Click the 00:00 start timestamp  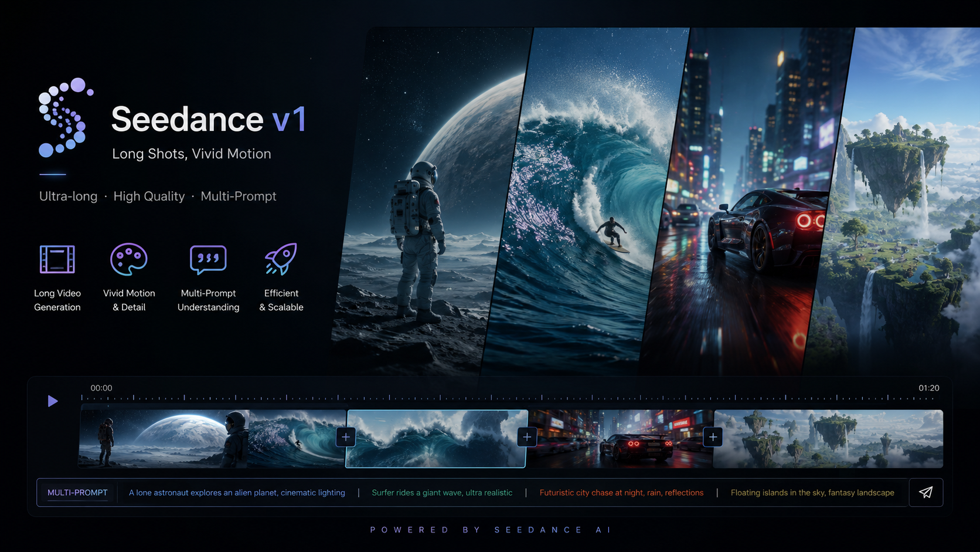pyautogui.click(x=101, y=388)
